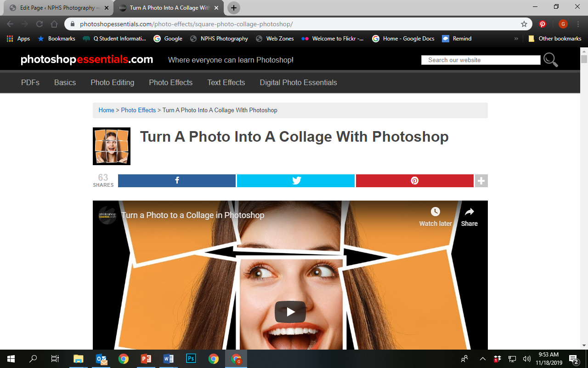Open a new browser tab

click(234, 8)
